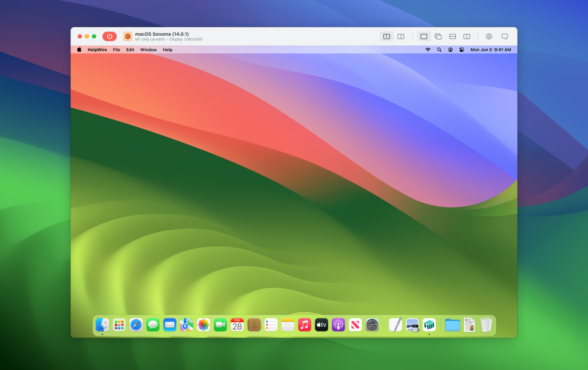Click the date and time Mon Jun 5 9:41 AM
Viewport: 588px width, 370px height.
tap(490, 49)
